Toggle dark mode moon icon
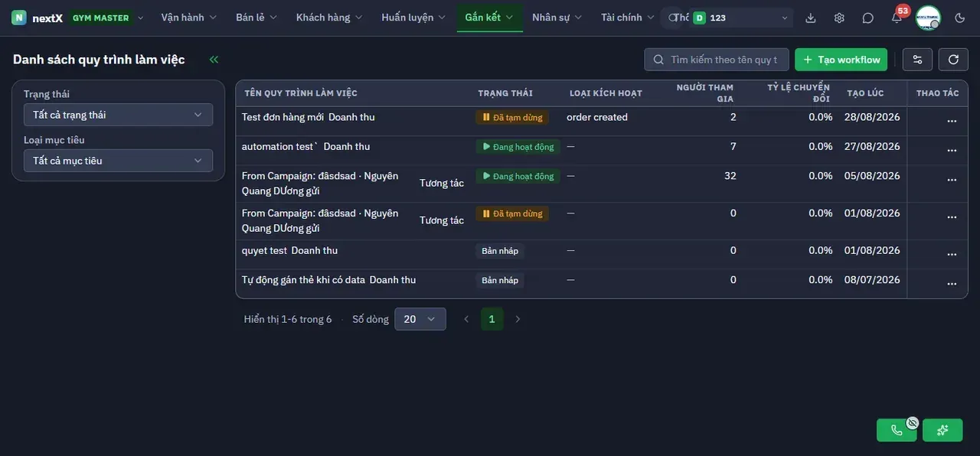 pos(960,18)
